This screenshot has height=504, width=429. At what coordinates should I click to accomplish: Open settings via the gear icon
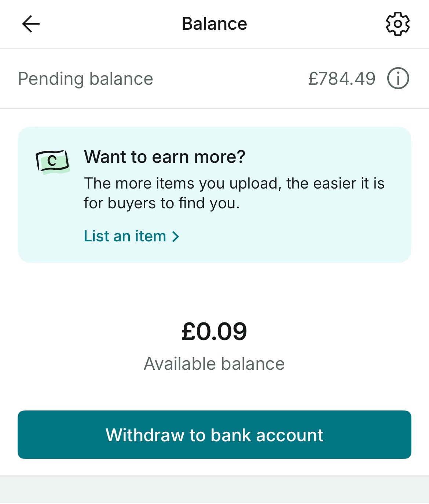click(x=397, y=24)
